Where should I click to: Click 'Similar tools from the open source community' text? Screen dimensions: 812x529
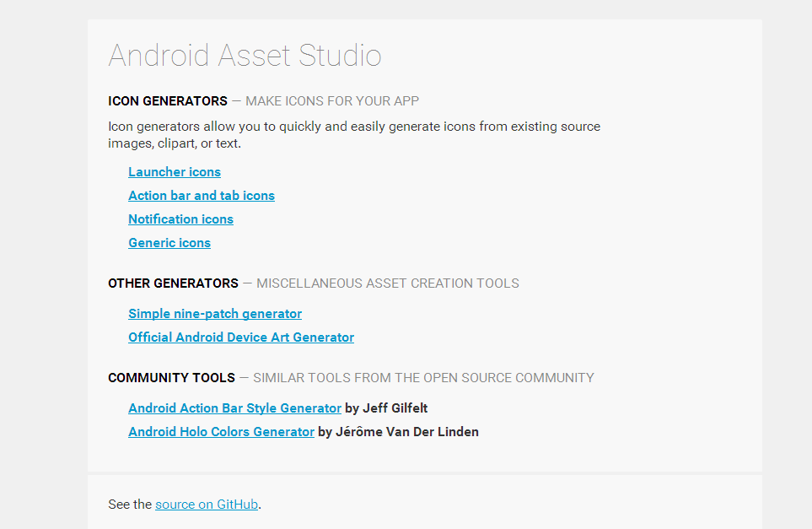pyautogui.click(x=423, y=378)
